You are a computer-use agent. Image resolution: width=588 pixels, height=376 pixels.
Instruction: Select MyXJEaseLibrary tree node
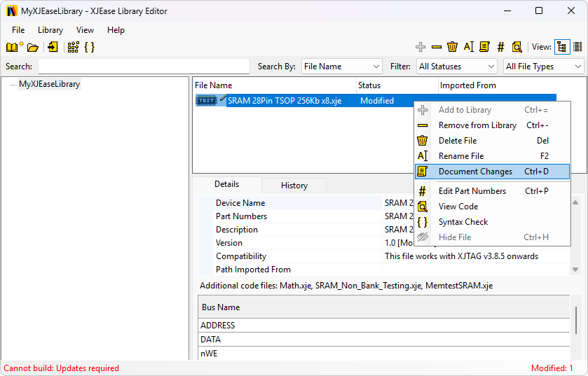[x=49, y=84]
